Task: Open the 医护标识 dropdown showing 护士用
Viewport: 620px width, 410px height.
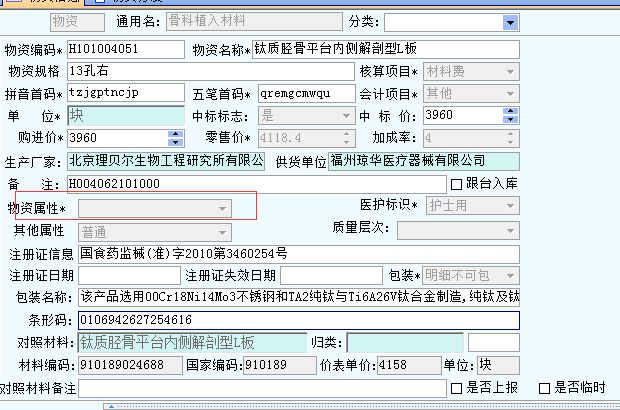Action: (510, 206)
